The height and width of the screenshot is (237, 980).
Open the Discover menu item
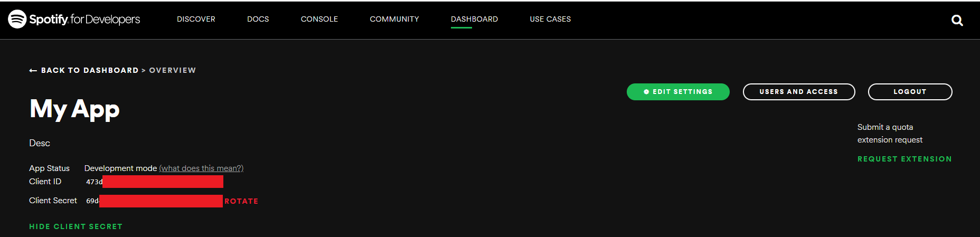(x=196, y=19)
